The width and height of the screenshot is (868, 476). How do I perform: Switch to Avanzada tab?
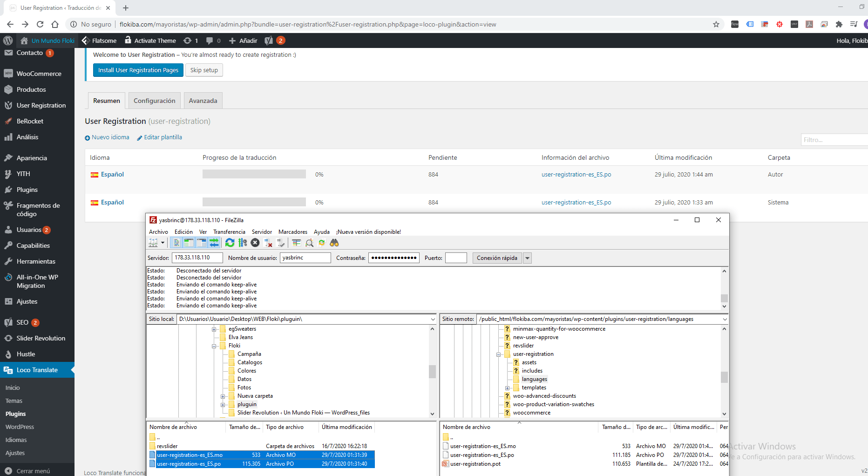(203, 101)
